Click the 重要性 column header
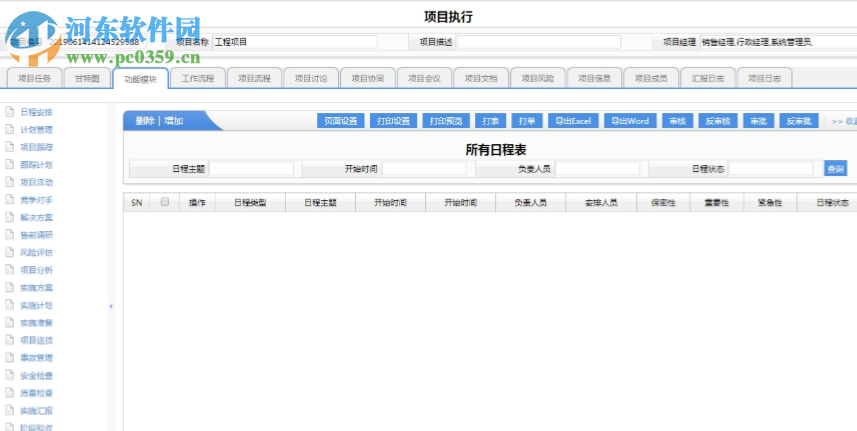Screen dimensions: 857x431 pyautogui.click(x=717, y=203)
